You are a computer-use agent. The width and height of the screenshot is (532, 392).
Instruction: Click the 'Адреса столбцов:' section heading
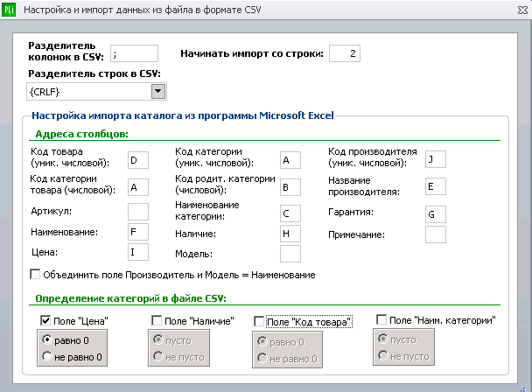coord(81,134)
